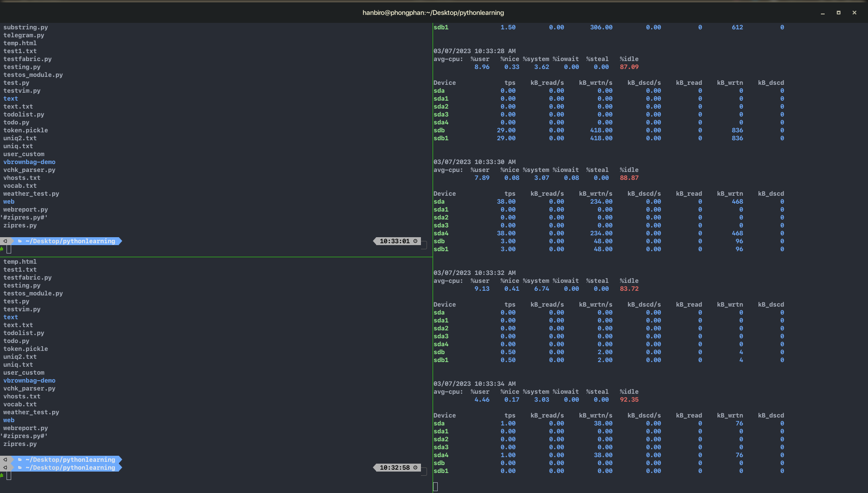Click the folder icon on the lower prompt segment
Viewport: 868px width, 493px height.
tap(20, 467)
